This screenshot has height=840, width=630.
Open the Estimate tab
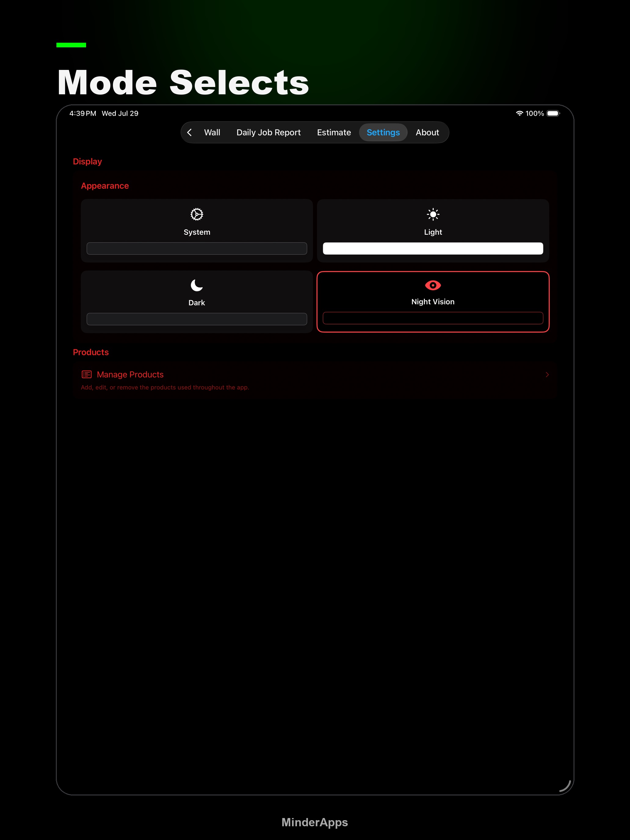click(334, 132)
